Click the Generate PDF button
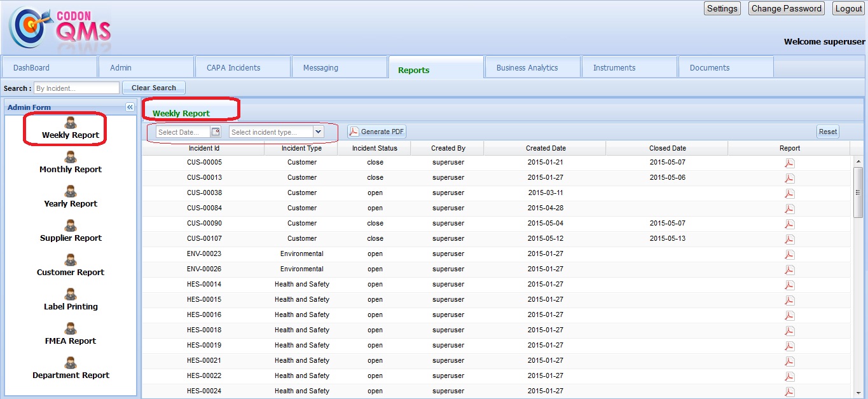Screen dimensions: 868x399 (376, 132)
